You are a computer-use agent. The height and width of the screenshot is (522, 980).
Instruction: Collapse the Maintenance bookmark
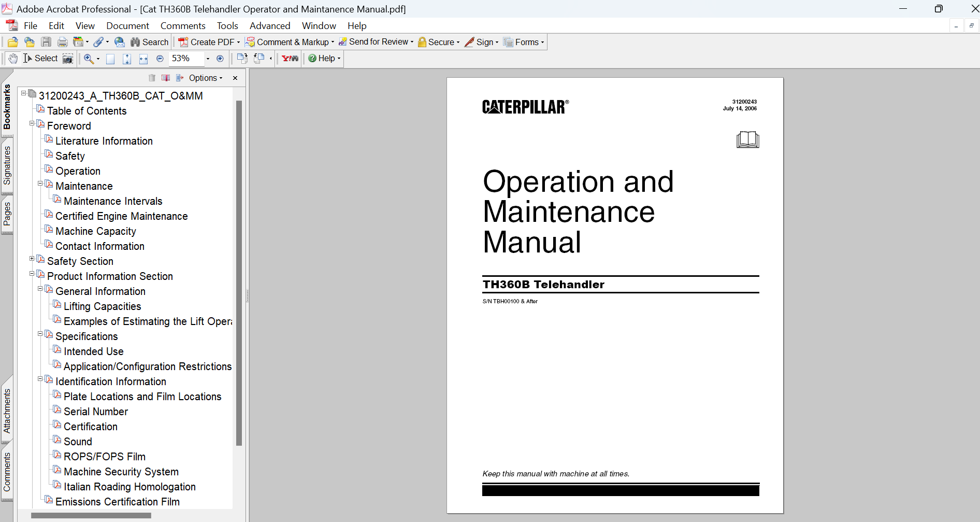click(x=40, y=184)
